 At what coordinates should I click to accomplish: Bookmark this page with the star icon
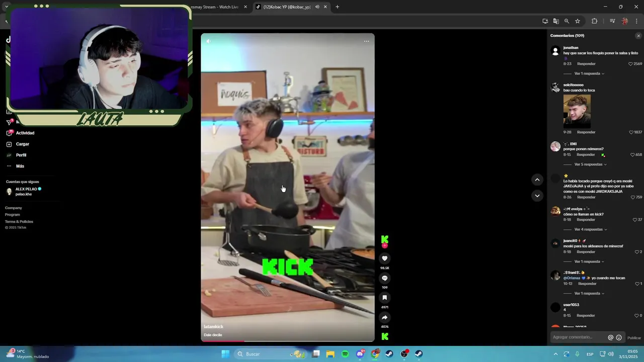578,21
